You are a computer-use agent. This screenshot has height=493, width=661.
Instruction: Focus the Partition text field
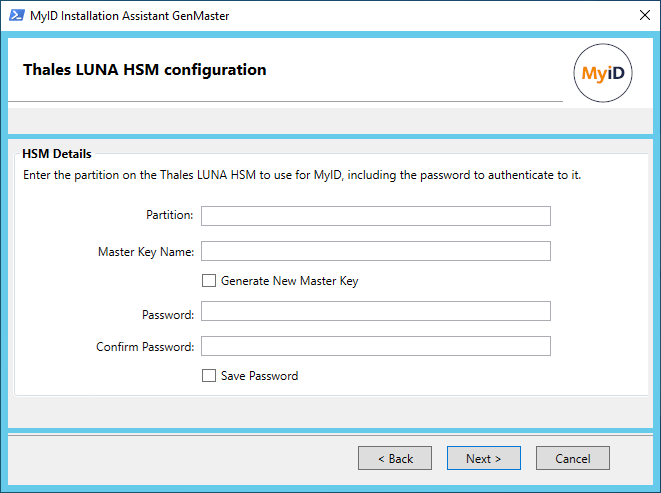376,216
